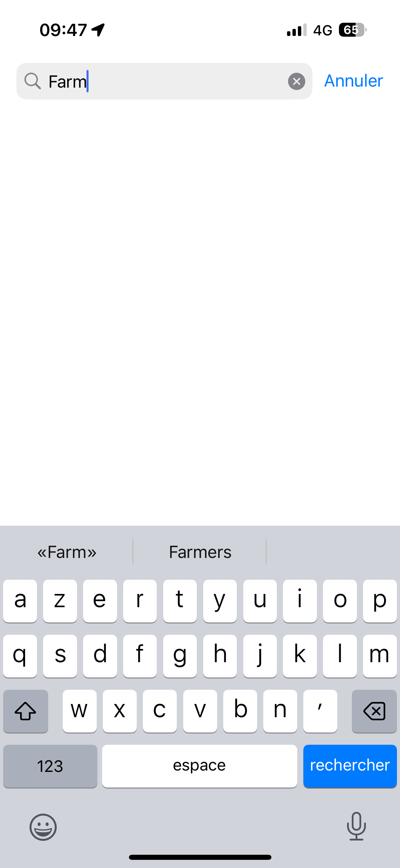Image resolution: width=400 pixels, height=868 pixels.
Task: Start dictation with the microphone
Action: 356,826
